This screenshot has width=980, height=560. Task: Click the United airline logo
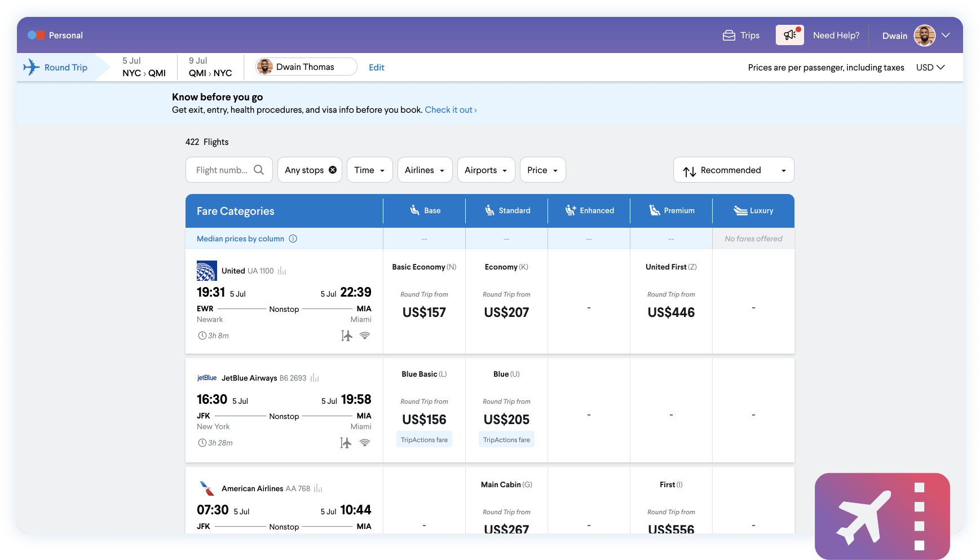tap(206, 271)
